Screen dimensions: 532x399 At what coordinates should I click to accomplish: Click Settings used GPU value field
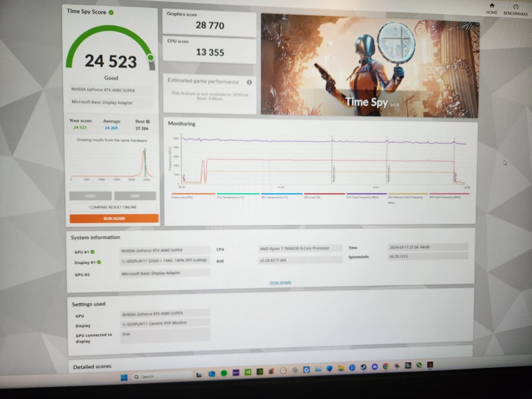pyautogui.click(x=165, y=313)
